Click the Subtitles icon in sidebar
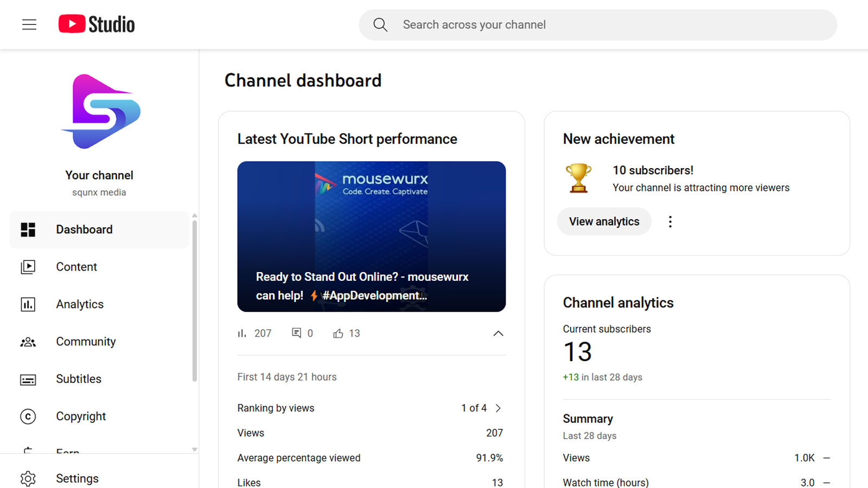 click(28, 380)
